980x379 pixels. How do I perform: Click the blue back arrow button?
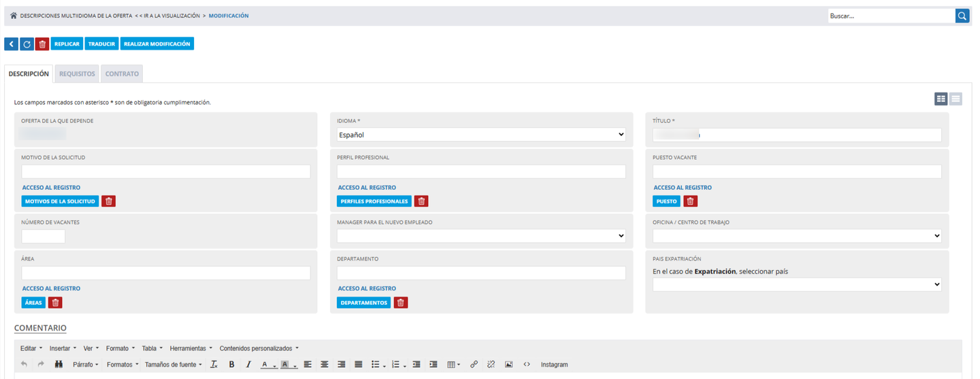(12, 44)
